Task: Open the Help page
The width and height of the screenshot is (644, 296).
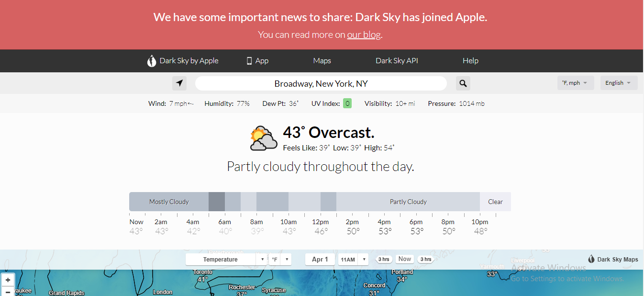Action: (x=470, y=61)
